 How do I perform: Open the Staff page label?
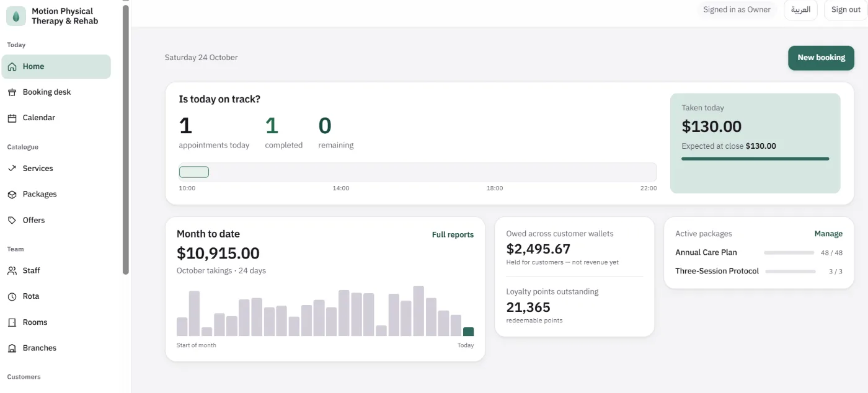tap(32, 271)
